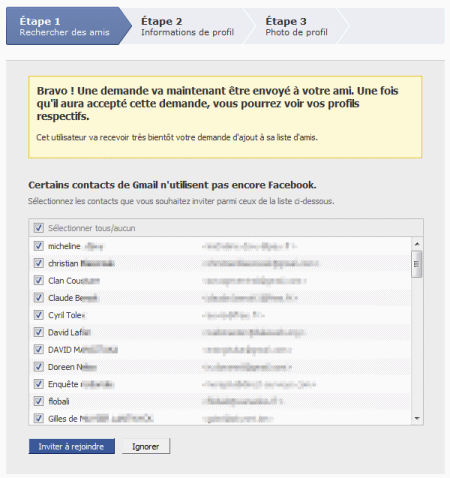Uncheck the christian contact checkbox
Screen dimensions: 450x478
39,263
